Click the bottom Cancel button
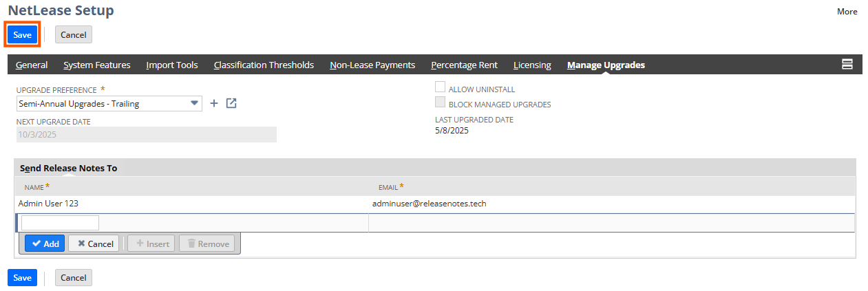868x291 pixels. pos(74,277)
